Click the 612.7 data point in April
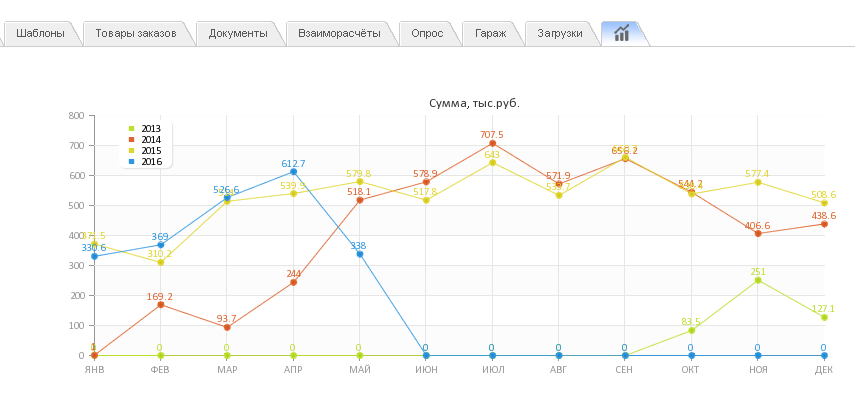The width and height of the screenshot is (855, 396). pyautogui.click(x=293, y=172)
